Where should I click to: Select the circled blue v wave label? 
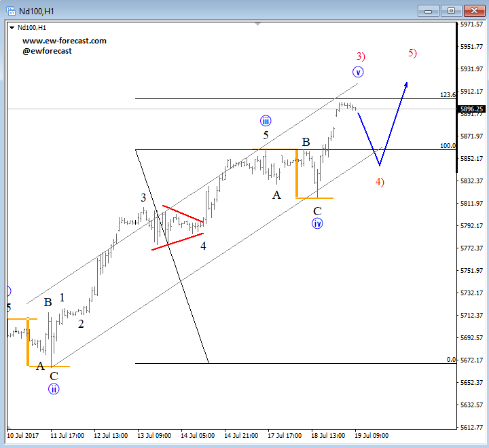pos(358,72)
